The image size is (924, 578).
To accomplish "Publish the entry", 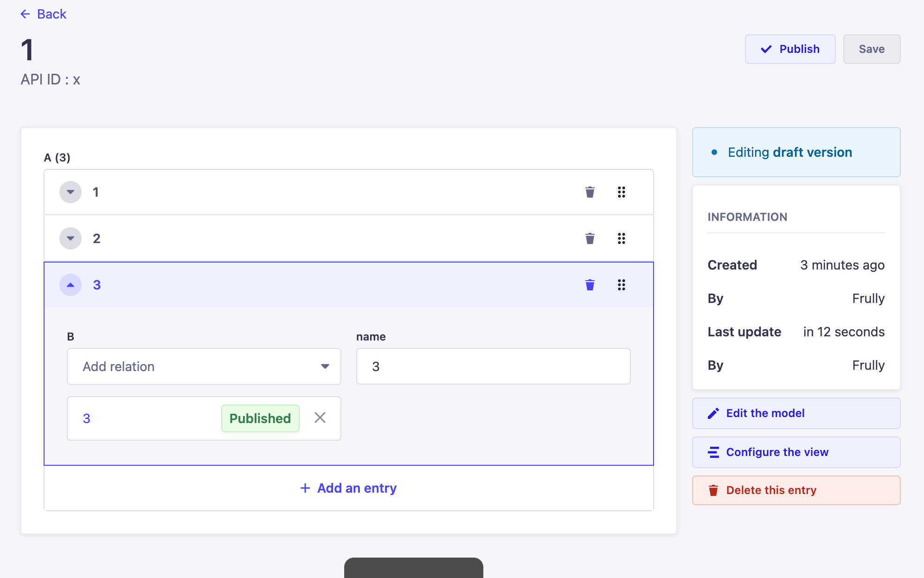I will 790,49.
